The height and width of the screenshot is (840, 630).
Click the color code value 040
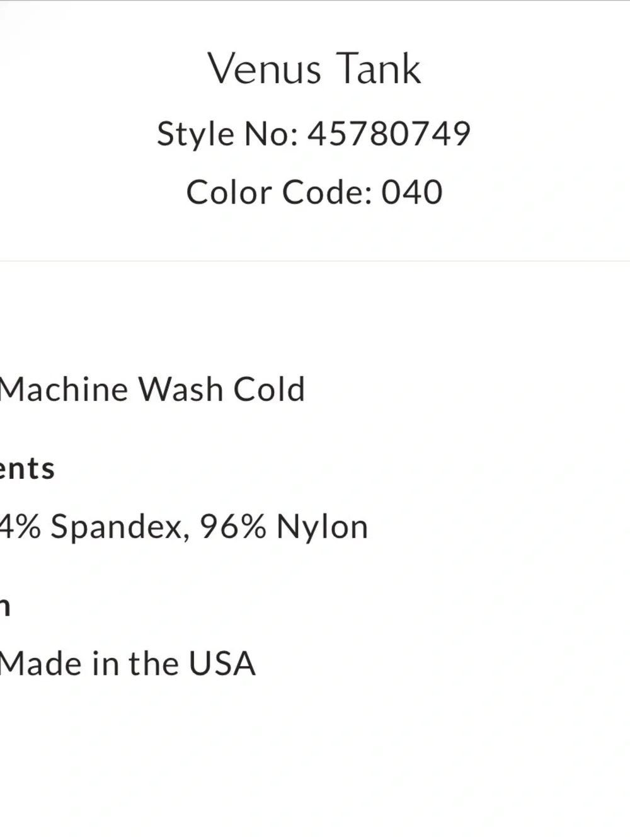412,192
